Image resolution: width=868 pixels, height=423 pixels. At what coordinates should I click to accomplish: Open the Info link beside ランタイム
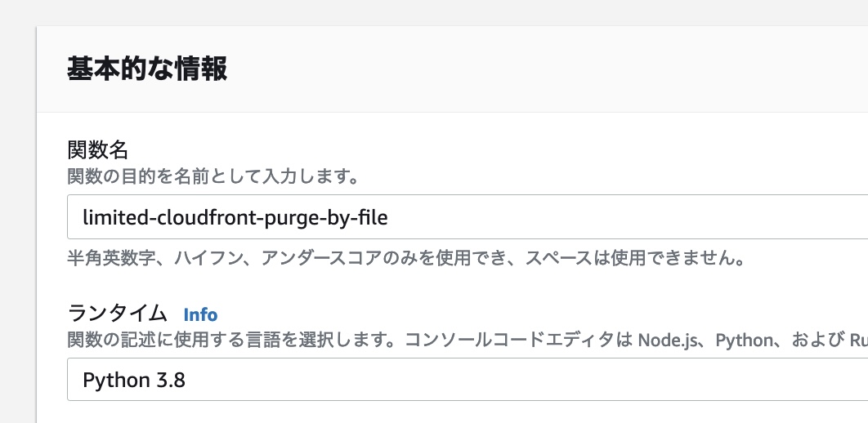(200, 314)
